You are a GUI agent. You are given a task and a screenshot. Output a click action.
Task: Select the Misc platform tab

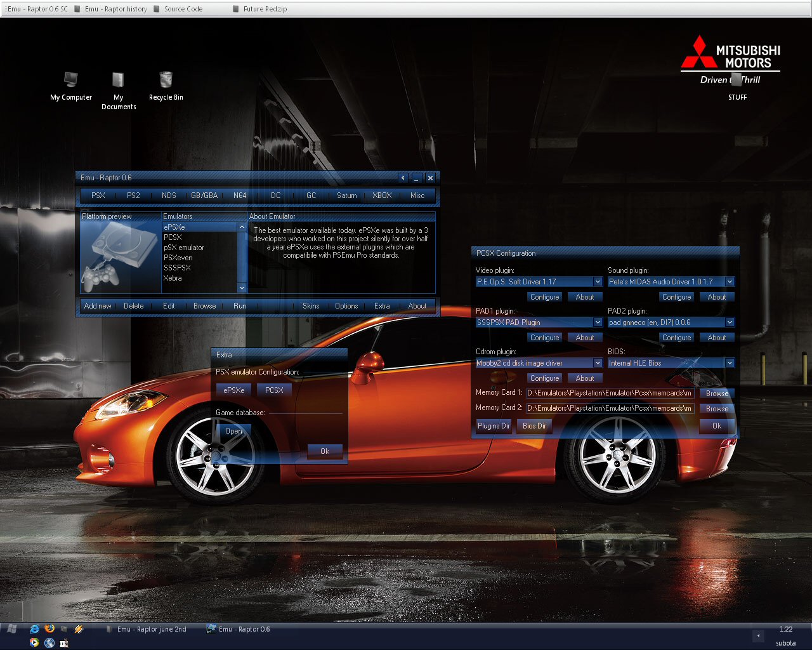(x=417, y=196)
